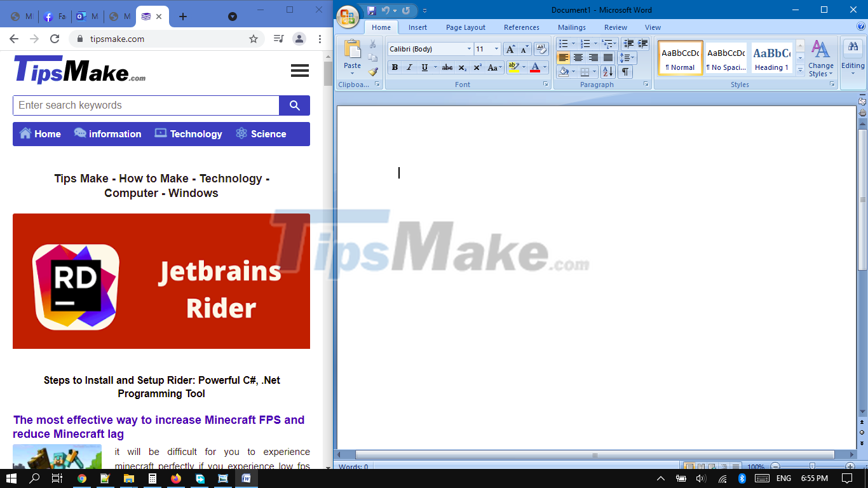Toggle the Grow Font button
The width and height of the screenshot is (868, 488).
pos(510,48)
